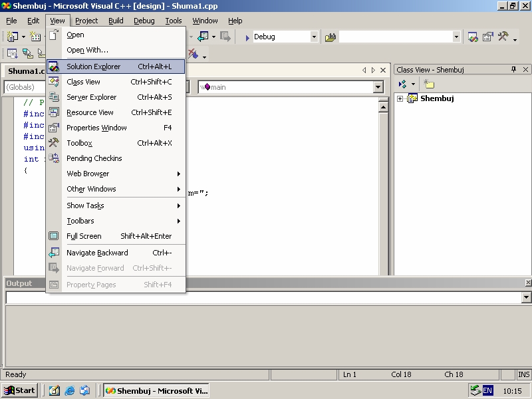This screenshot has height=399, width=532.
Task: Click New Folder icon in Class View
Action: point(428,84)
